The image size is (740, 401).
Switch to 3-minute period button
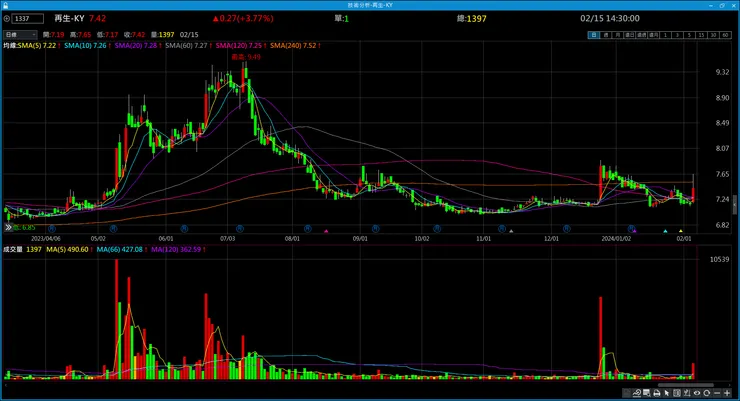coord(677,35)
